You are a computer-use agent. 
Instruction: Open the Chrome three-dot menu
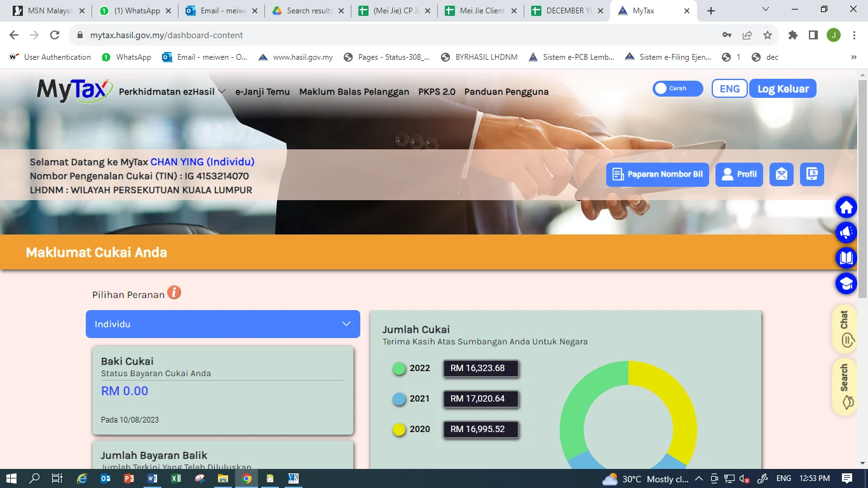(x=853, y=35)
